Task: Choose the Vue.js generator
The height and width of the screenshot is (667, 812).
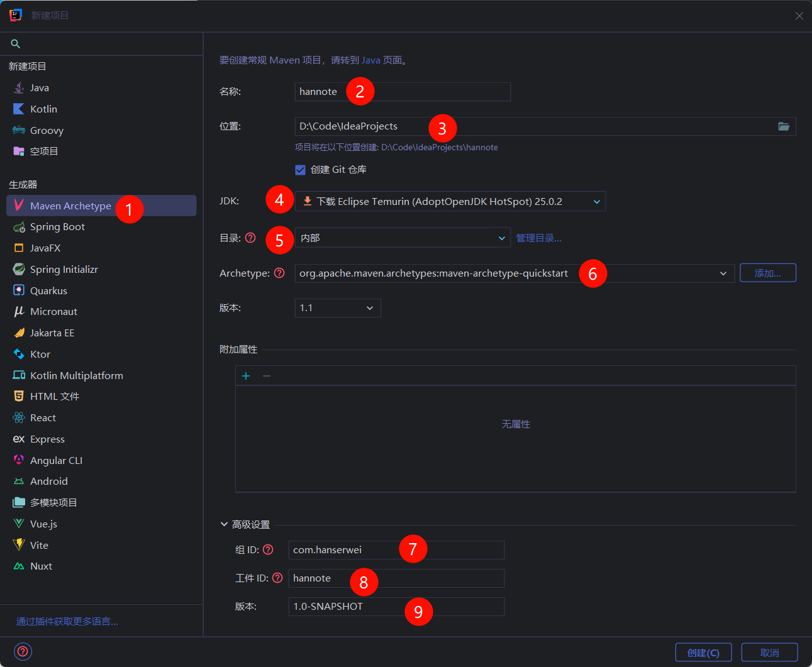Action: 43,524
